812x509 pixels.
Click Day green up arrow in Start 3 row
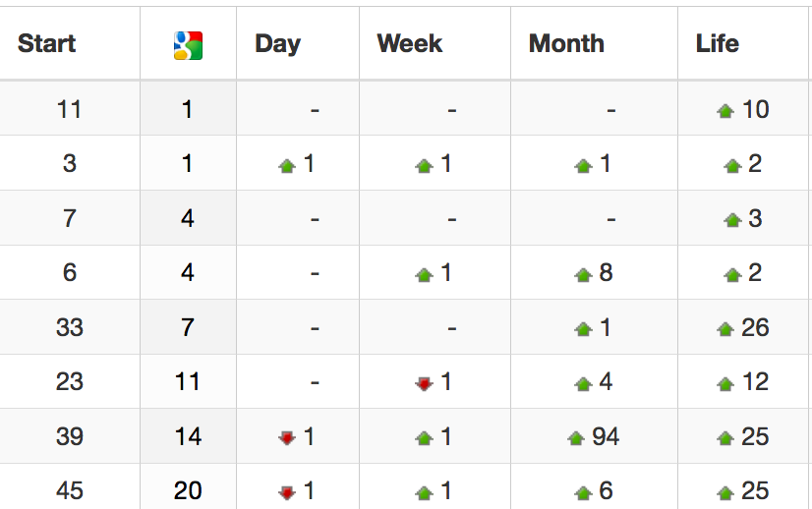[287, 166]
